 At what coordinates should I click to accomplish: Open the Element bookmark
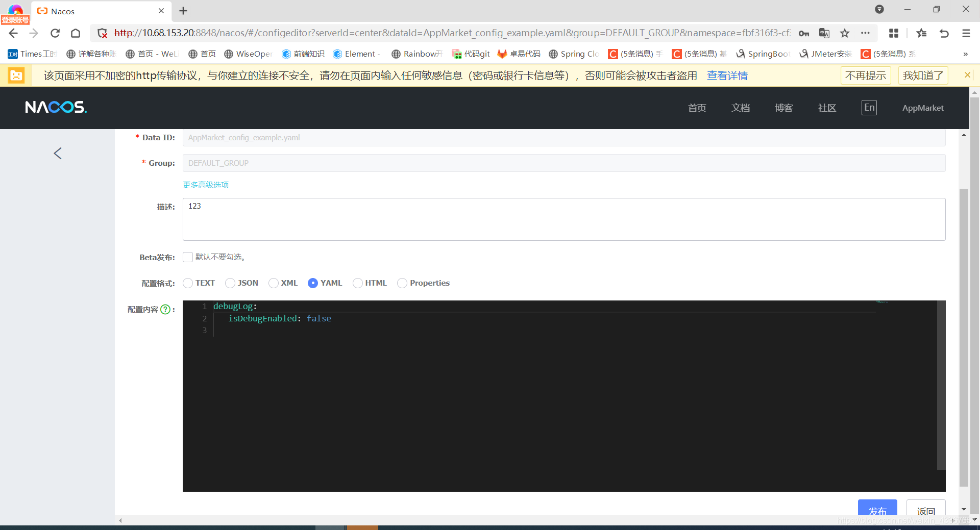tap(356, 54)
